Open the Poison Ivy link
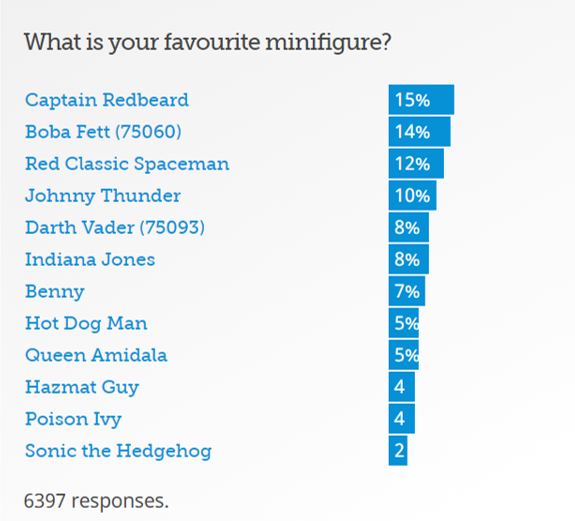Viewport: 575px width, 521px height. (73, 419)
